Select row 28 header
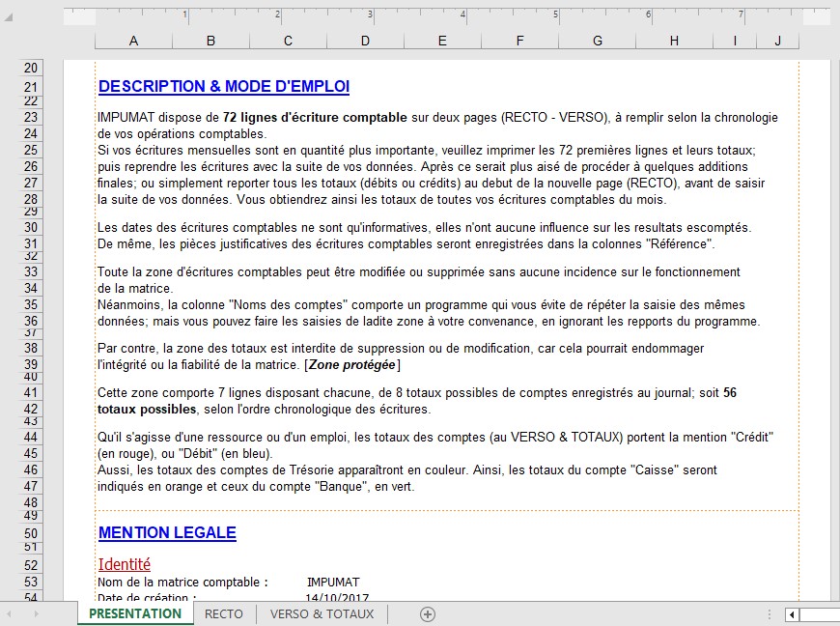 [31, 199]
